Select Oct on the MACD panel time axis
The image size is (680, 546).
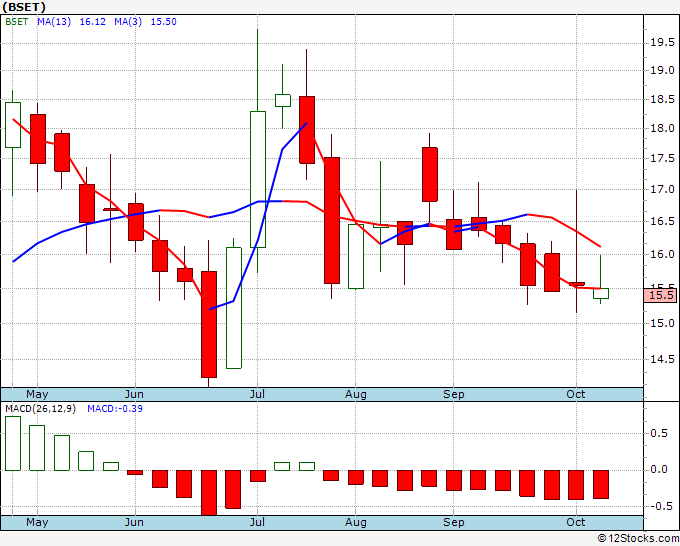(576, 522)
